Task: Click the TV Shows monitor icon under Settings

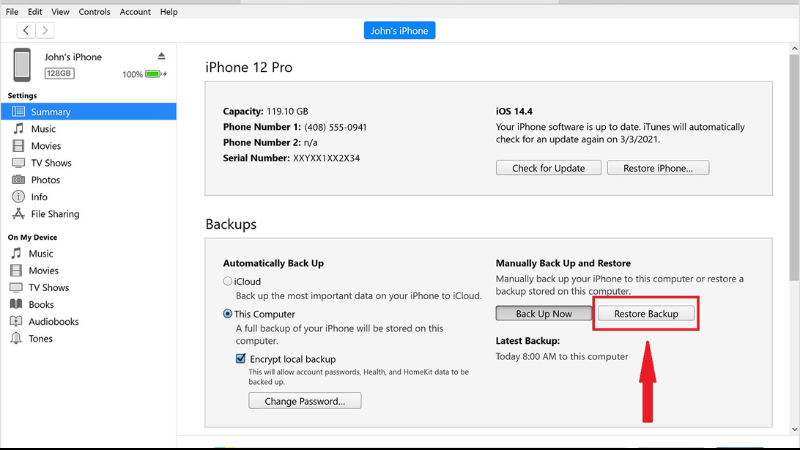Action: click(18, 163)
